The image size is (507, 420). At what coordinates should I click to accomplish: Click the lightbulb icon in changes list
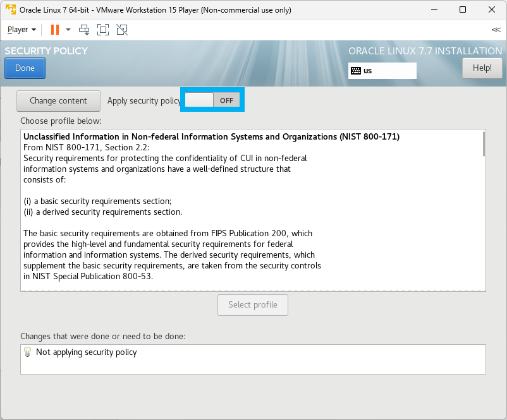[27, 352]
